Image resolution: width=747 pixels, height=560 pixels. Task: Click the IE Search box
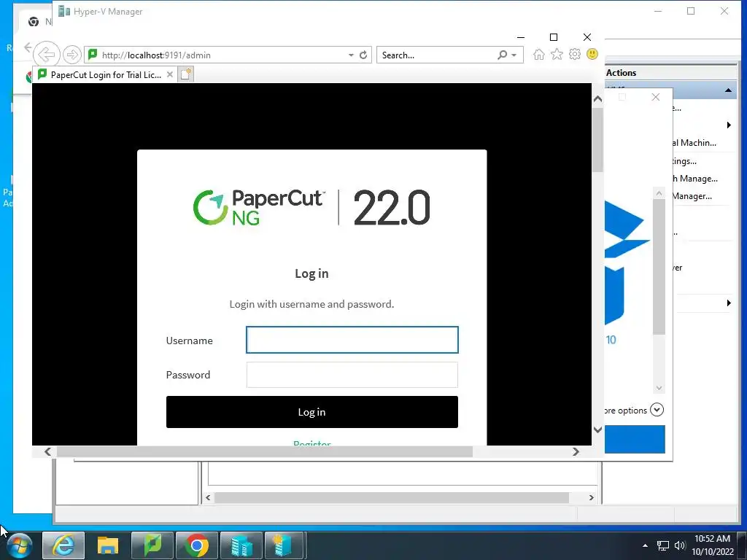click(x=436, y=55)
